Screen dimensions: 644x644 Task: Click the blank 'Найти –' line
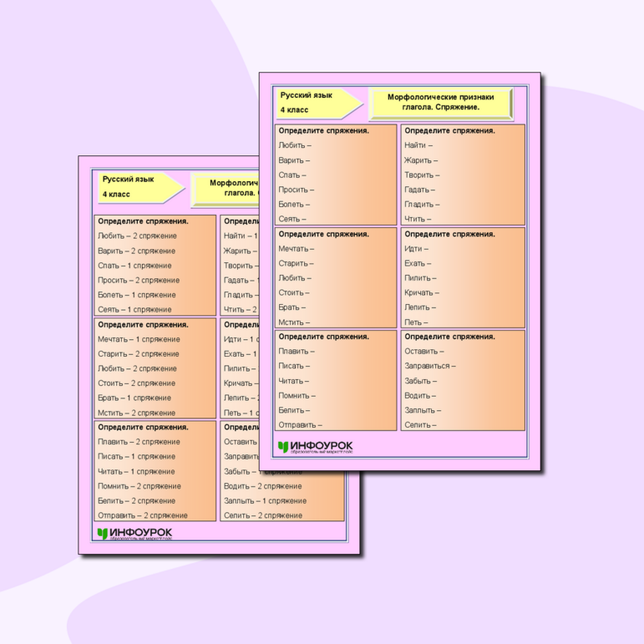(418, 145)
